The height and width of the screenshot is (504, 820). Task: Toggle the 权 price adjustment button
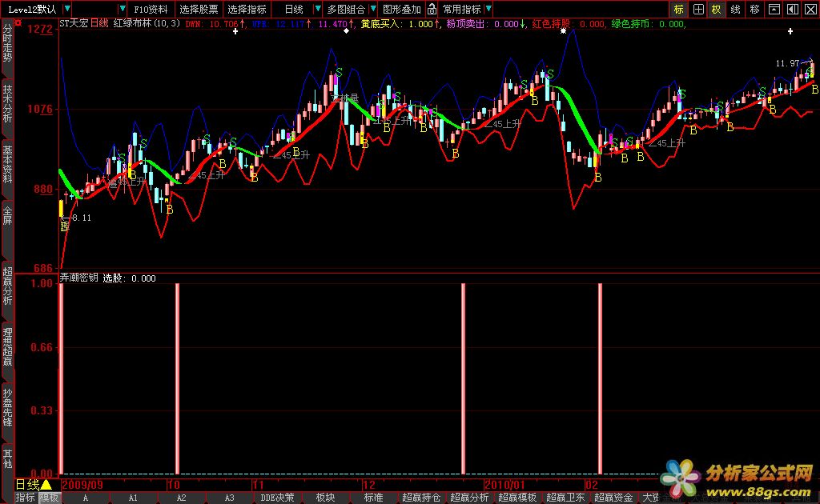[717, 10]
